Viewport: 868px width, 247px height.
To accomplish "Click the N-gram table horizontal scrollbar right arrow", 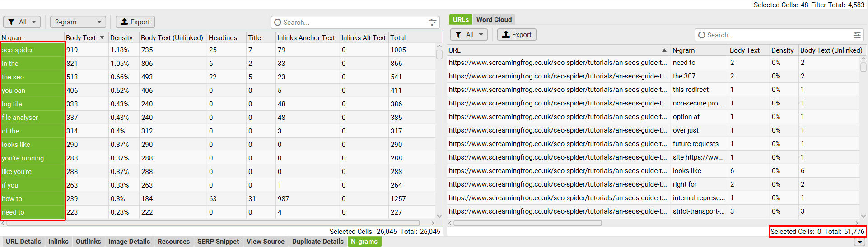I will click(x=433, y=223).
